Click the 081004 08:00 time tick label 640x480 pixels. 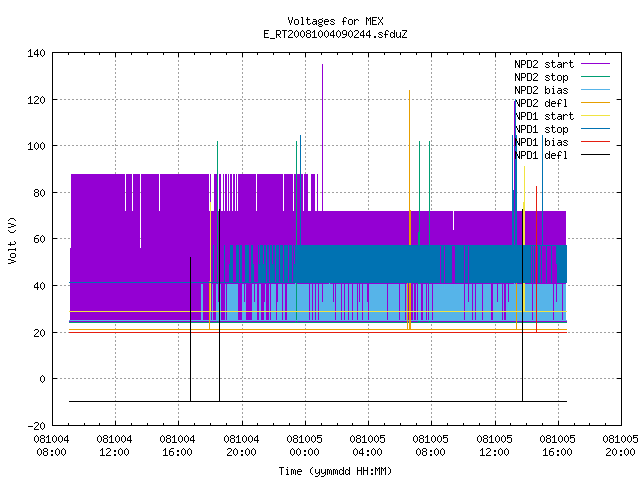51,446
